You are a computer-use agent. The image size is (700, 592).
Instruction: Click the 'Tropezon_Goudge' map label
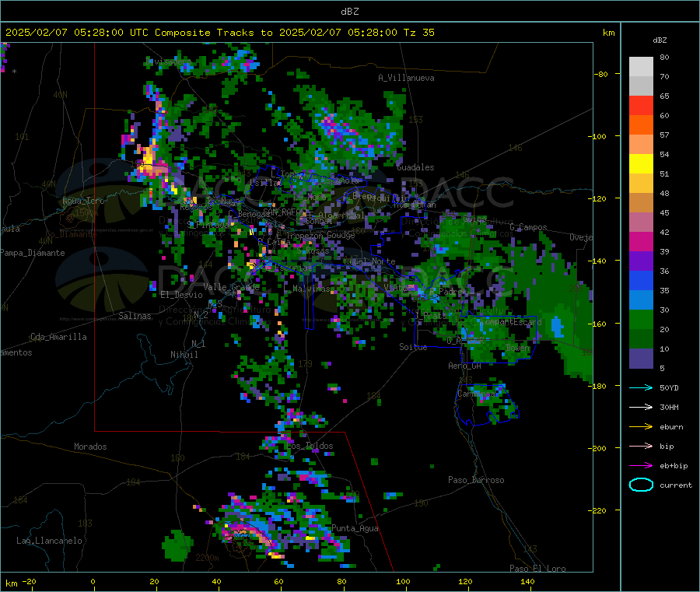point(320,235)
